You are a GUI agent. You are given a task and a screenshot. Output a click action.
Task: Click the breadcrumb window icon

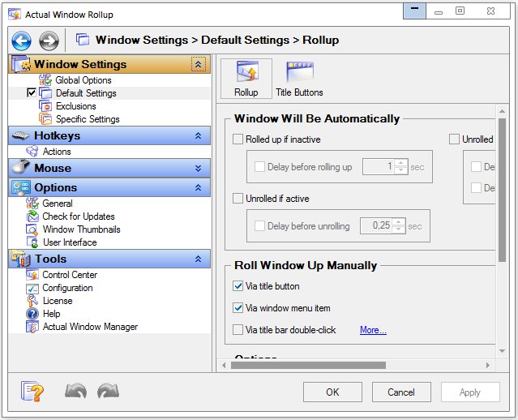pos(83,40)
